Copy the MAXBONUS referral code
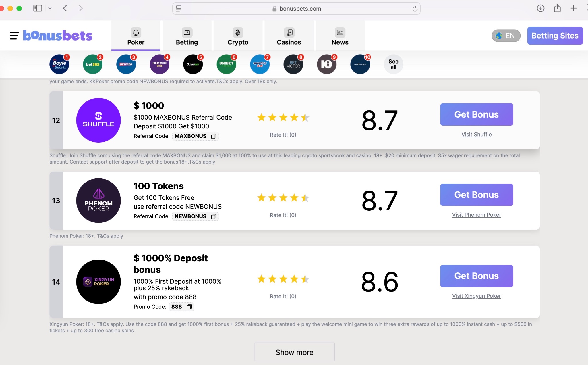The height and width of the screenshot is (365, 588). point(213,136)
